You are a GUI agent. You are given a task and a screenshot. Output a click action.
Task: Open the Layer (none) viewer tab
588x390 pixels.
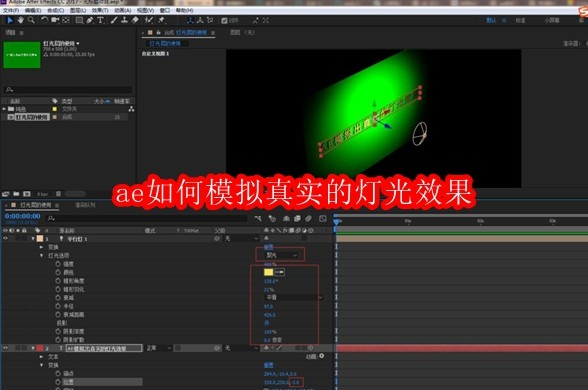click(x=242, y=33)
